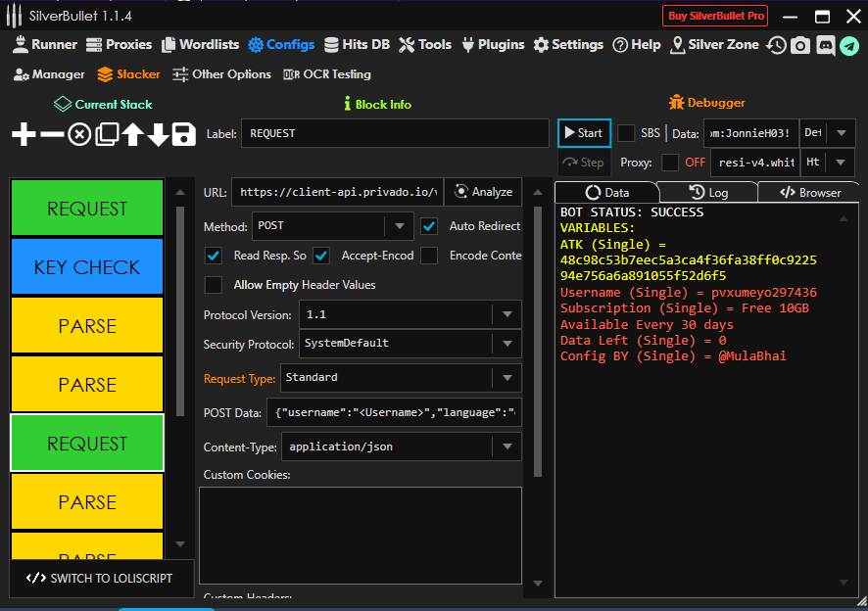Open the Discord icon in top bar
The height and width of the screenshot is (611, 868).
point(825,45)
